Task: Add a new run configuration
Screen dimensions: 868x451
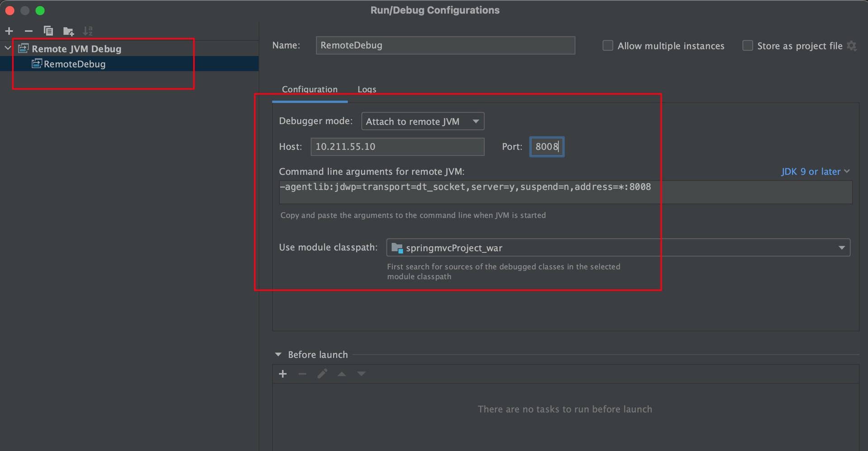Action: 9,31
